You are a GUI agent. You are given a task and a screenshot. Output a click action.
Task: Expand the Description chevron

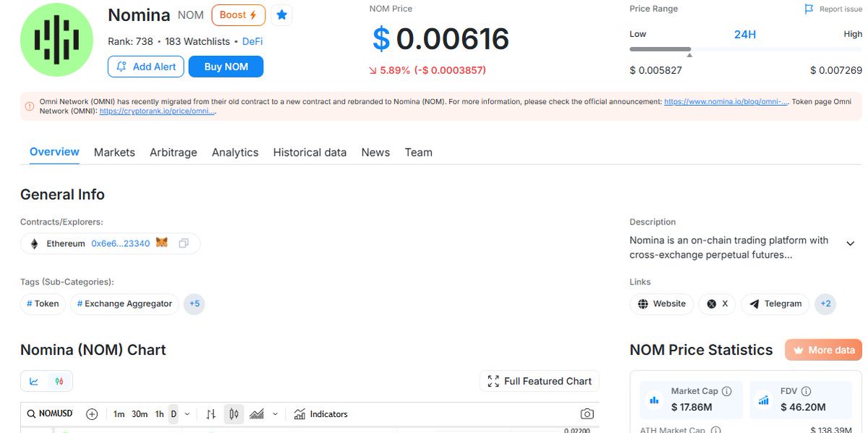point(851,243)
